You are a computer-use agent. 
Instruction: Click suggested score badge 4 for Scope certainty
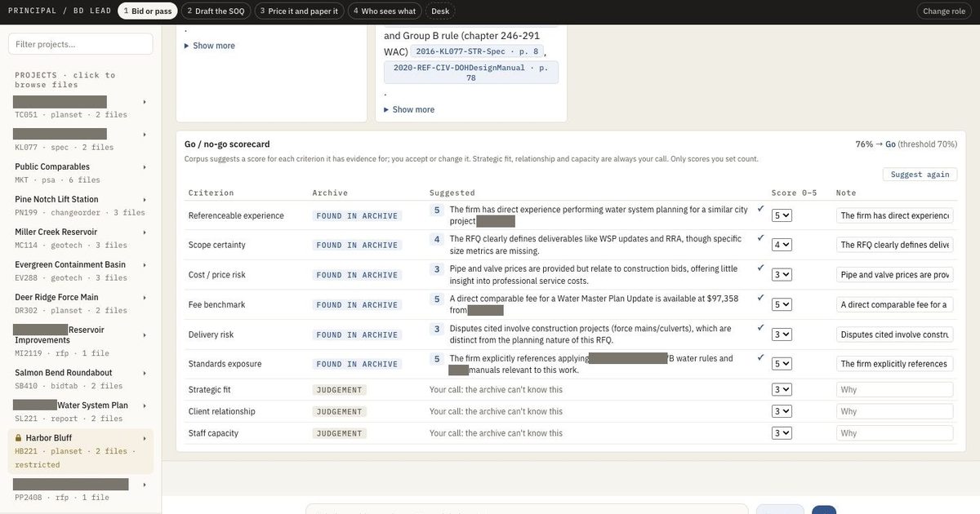tap(437, 239)
